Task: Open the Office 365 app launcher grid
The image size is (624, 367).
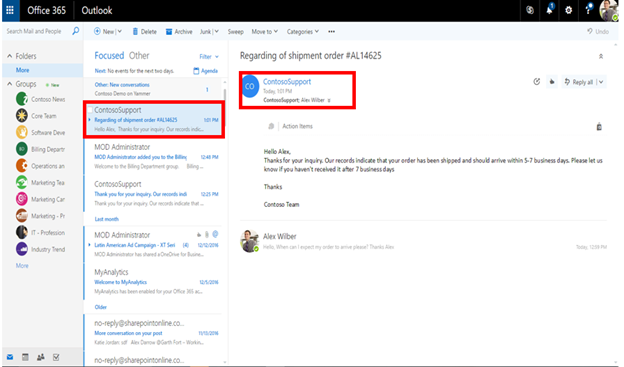Action: [x=10, y=10]
